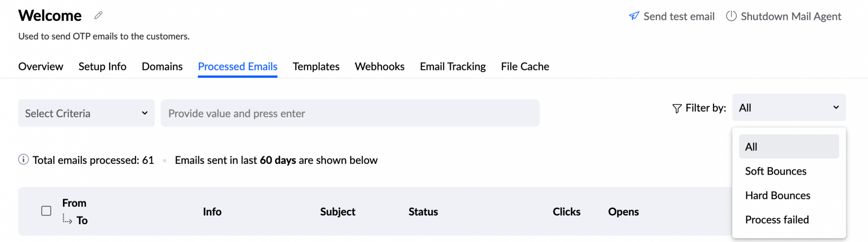
Task: Click the Provide value search field
Action: (350, 113)
